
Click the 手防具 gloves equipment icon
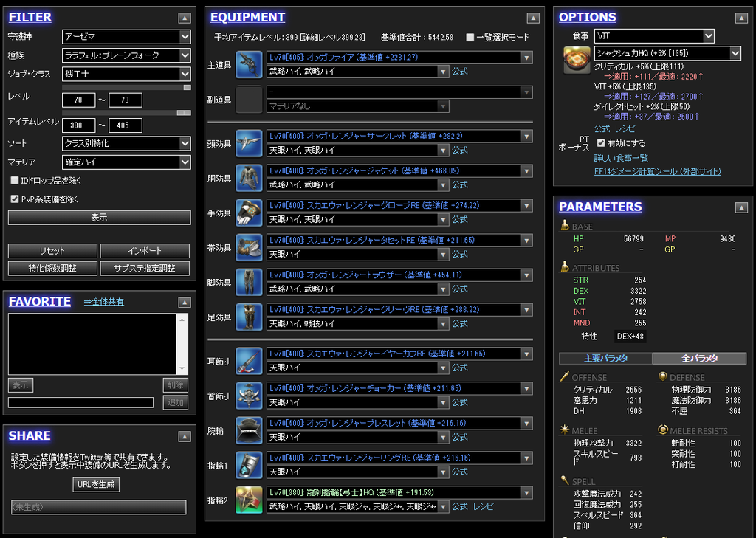pos(249,213)
